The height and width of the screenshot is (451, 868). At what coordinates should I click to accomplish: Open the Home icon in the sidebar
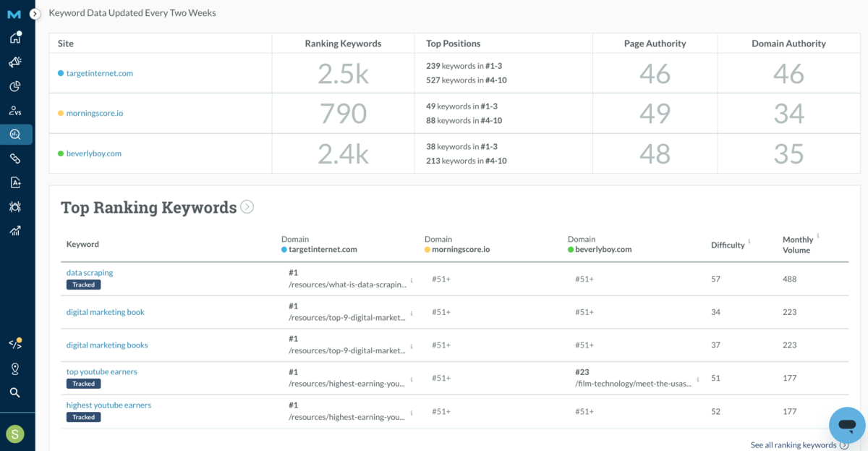coord(15,38)
